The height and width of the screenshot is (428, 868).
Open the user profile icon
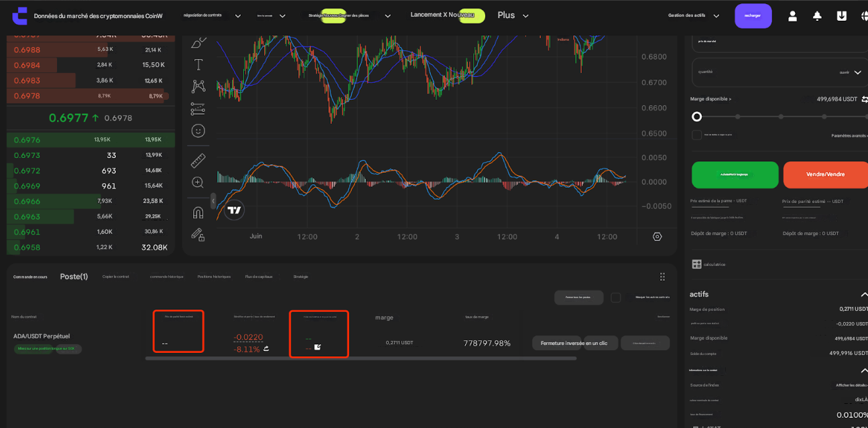(792, 15)
